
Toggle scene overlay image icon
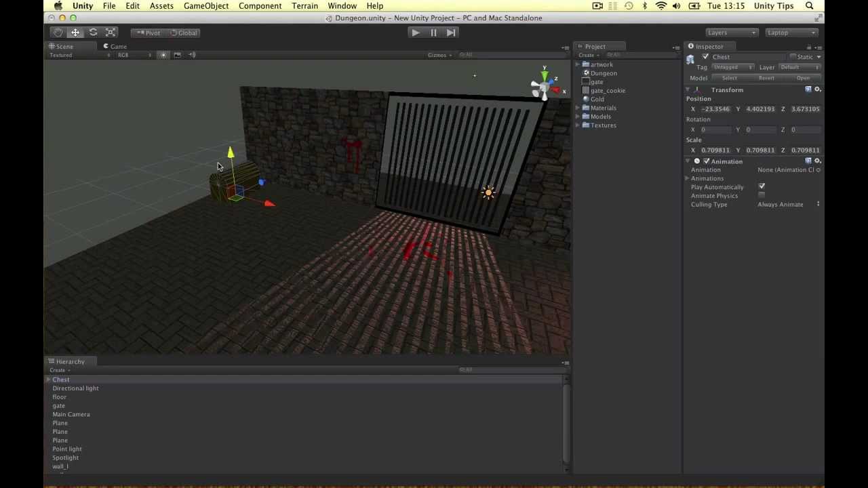[178, 55]
